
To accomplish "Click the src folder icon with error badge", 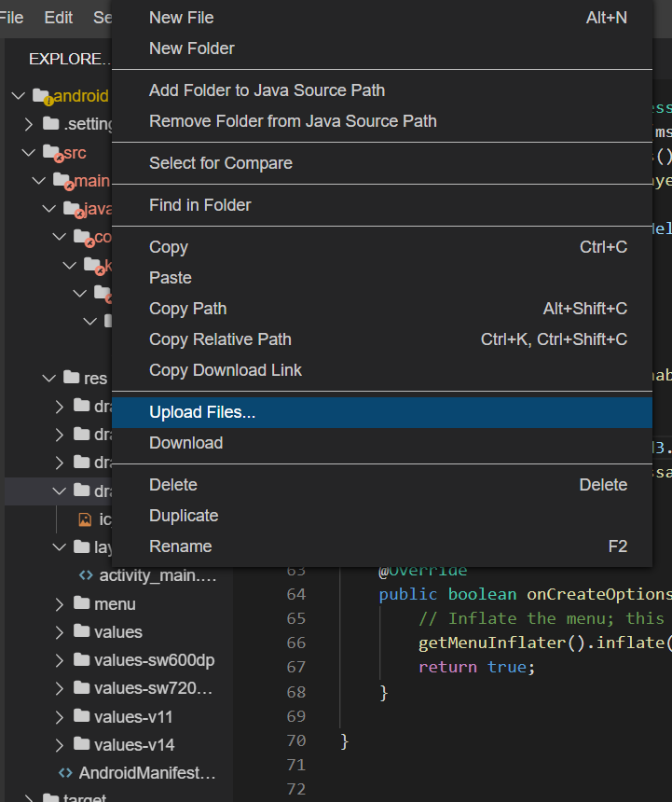I will coord(52,153).
